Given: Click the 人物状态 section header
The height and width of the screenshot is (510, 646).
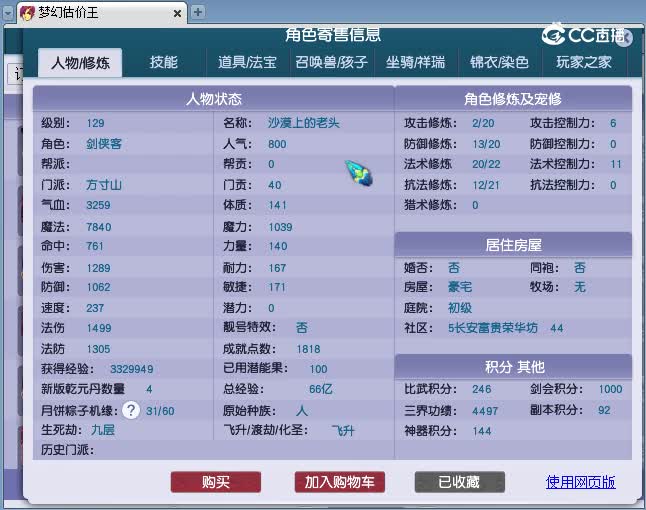Looking at the screenshot, I should click(213, 99).
